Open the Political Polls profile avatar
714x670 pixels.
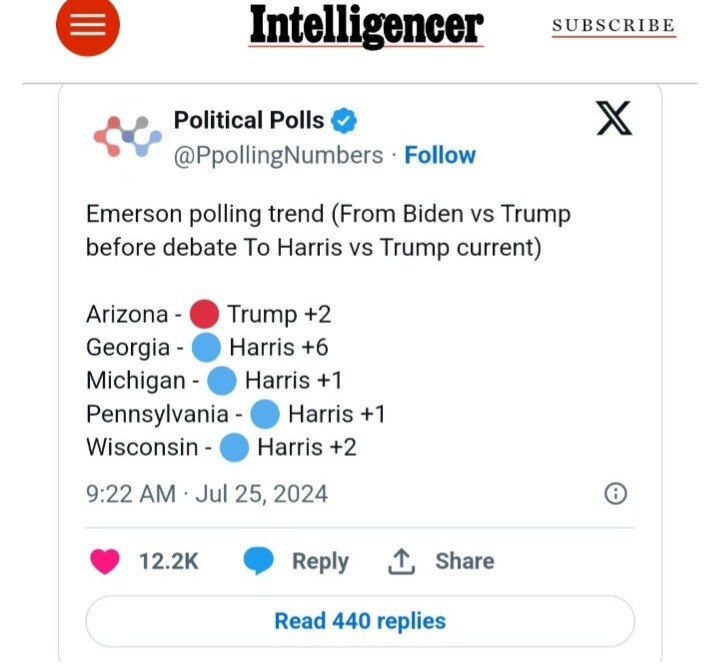[x=127, y=137]
